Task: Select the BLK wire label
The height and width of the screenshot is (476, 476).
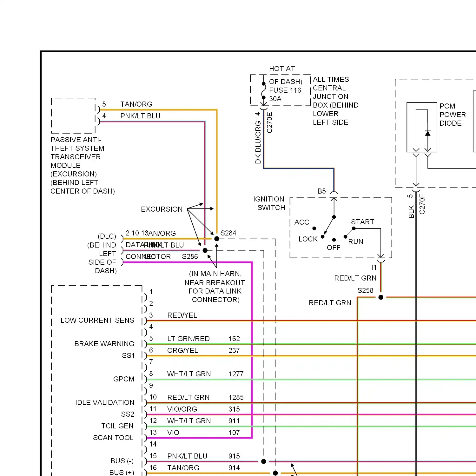Action: click(x=411, y=212)
